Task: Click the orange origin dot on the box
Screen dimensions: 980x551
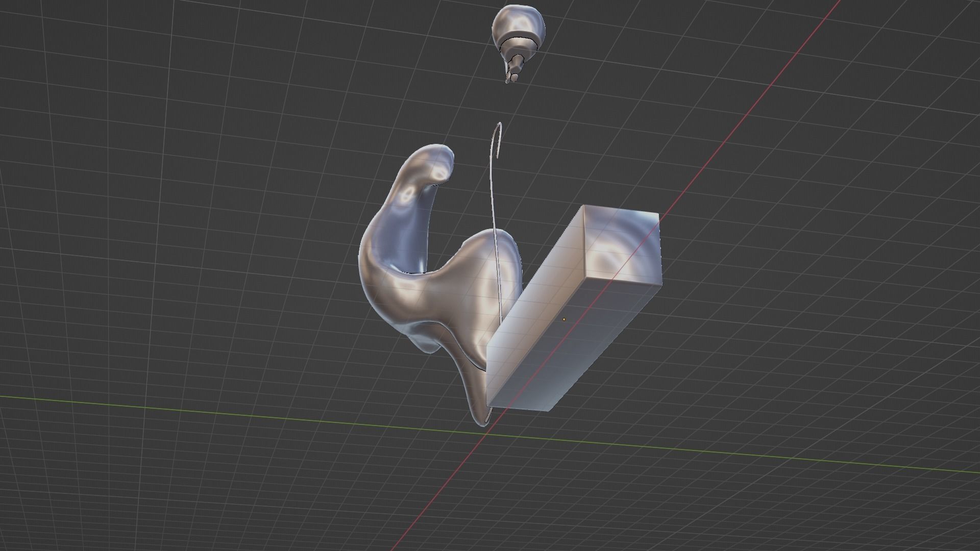Action: point(564,320)
